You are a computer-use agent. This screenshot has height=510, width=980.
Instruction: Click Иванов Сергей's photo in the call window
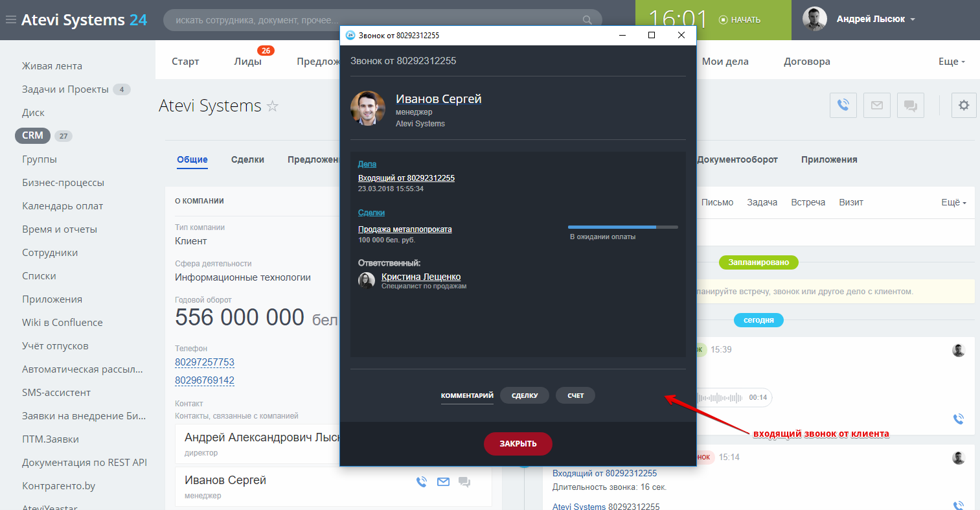[x=368, y=108]
